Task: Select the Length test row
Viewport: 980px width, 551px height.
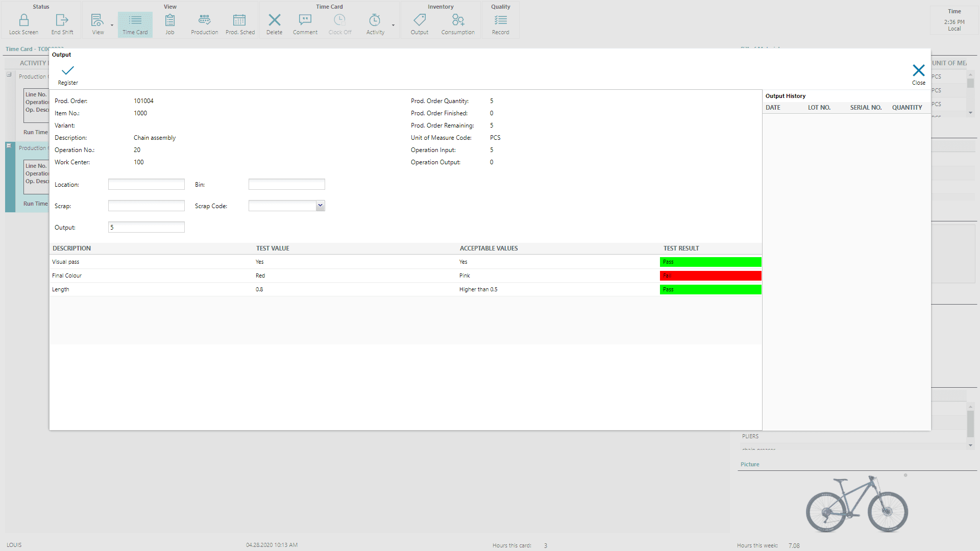Action: [x=406, y=289]
